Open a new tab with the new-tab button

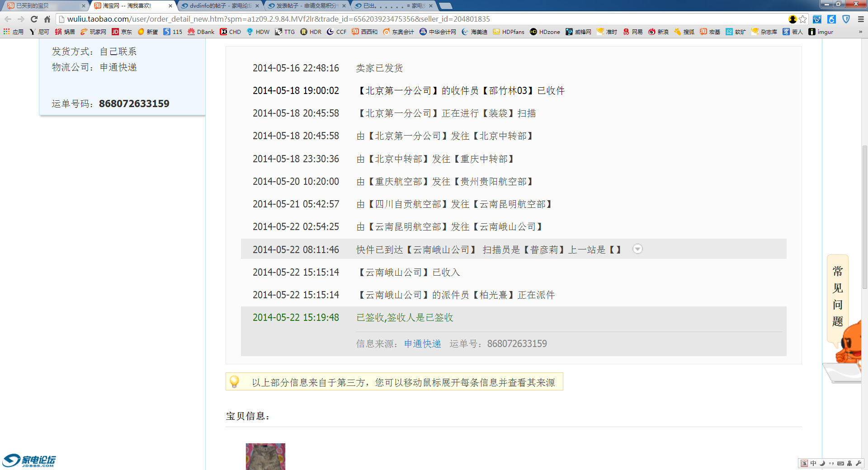click(x=445, y=6)
